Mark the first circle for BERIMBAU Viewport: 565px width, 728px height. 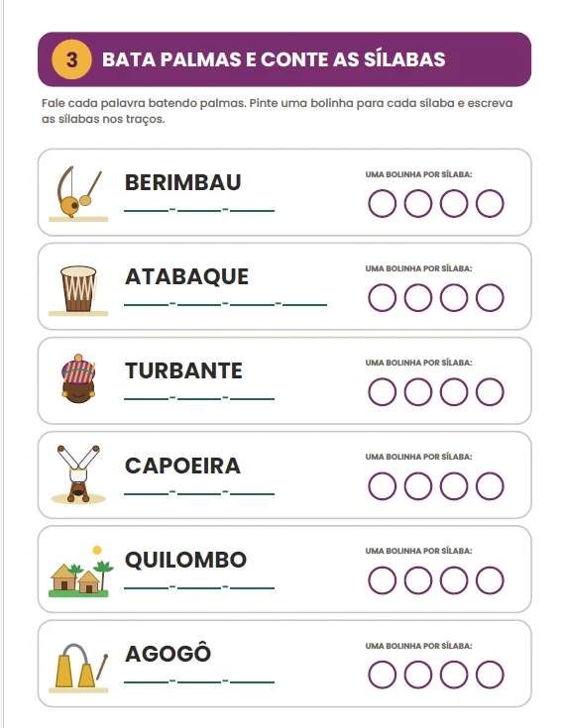pos(382,203)
